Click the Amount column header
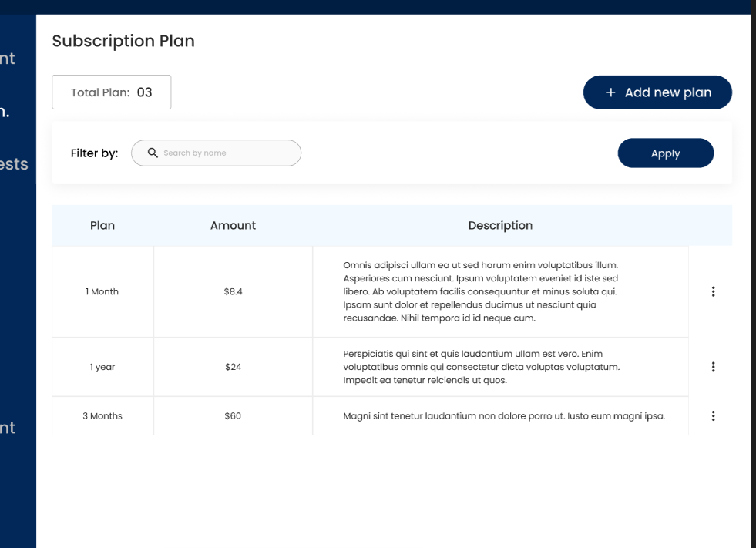This screenshot has height=548, width=756. (233, 226)
